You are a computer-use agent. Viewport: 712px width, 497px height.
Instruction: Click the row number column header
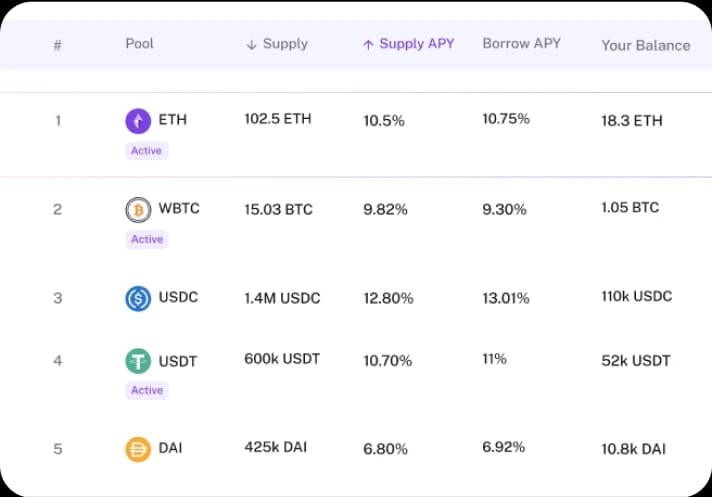tap(57, 45)
